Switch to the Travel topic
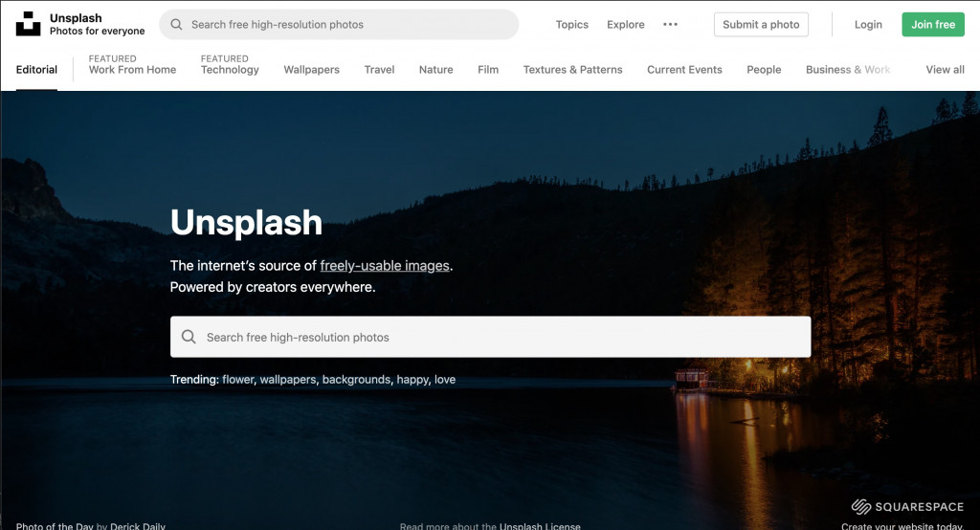This screenshot has height=530, width=980. [x=379, y=70]
